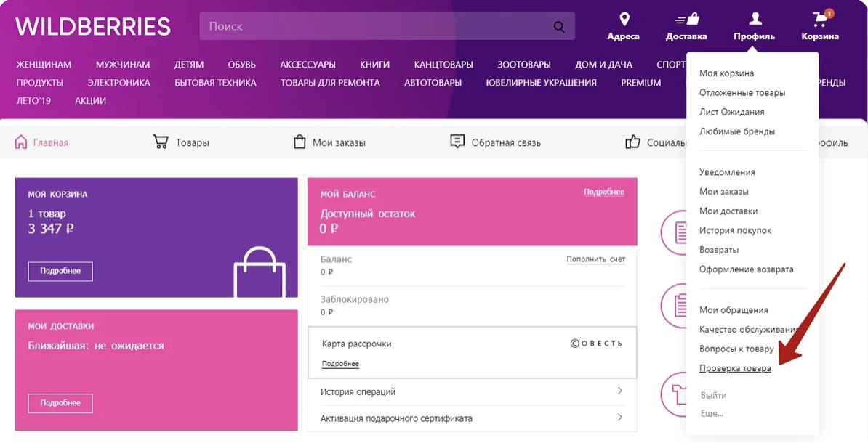868x443 pixels.
Task: Click the WILDBERRIES logo
Action: [x=93, y=27]
